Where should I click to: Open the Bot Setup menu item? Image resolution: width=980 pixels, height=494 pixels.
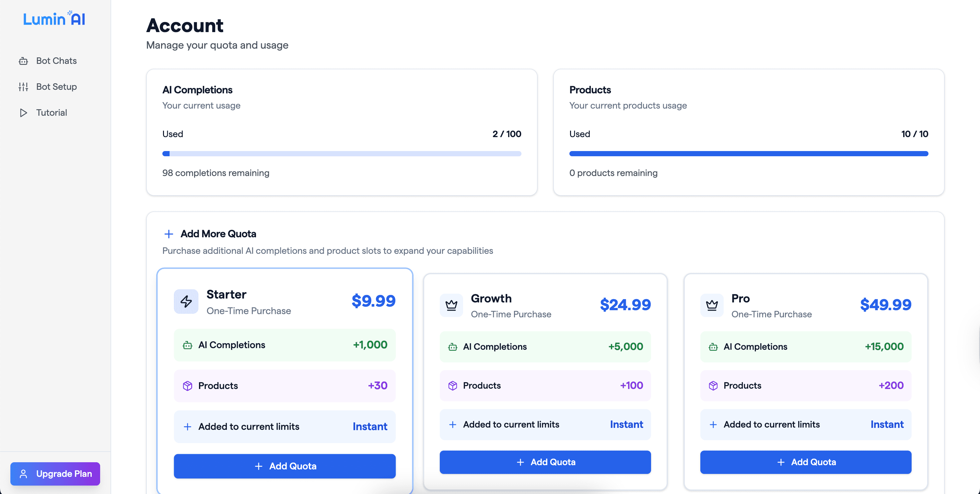tap(56, 87)
